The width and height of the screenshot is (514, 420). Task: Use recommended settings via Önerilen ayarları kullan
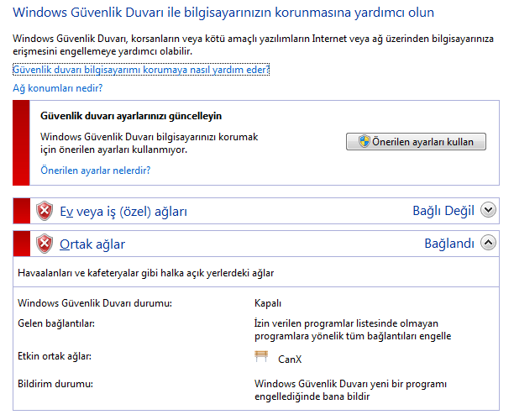click(x=416, y=142)
